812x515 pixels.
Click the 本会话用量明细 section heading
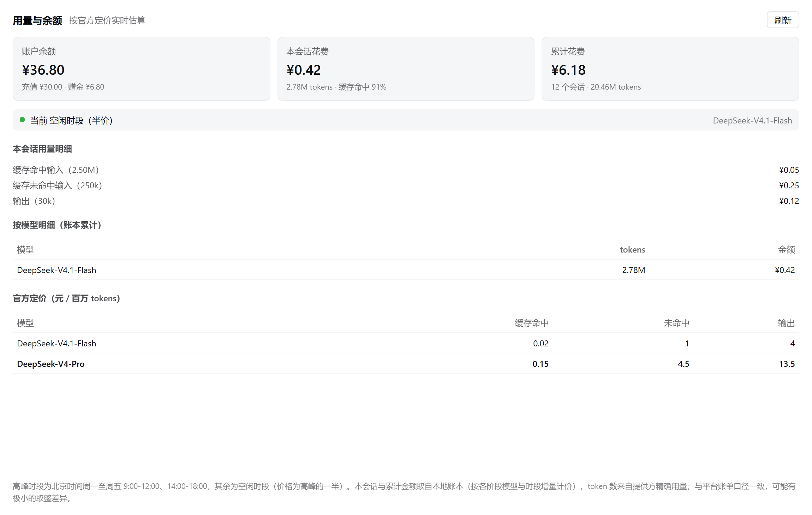coord(42,149)
